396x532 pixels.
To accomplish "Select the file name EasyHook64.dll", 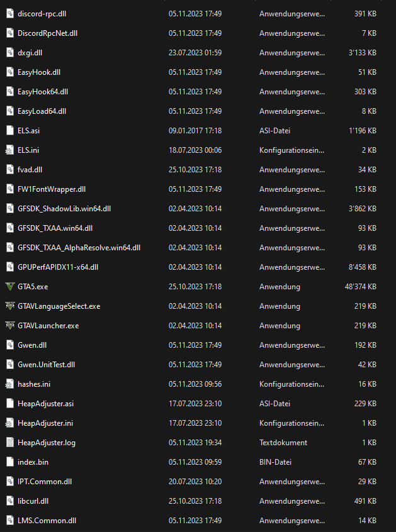I will [43, 92].
